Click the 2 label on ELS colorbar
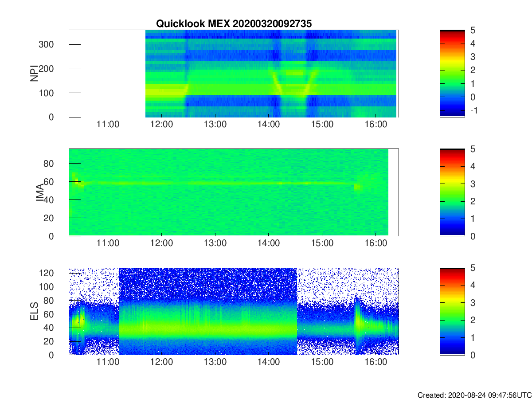This screenshot has width=532, height=399. tap(473, 320)
